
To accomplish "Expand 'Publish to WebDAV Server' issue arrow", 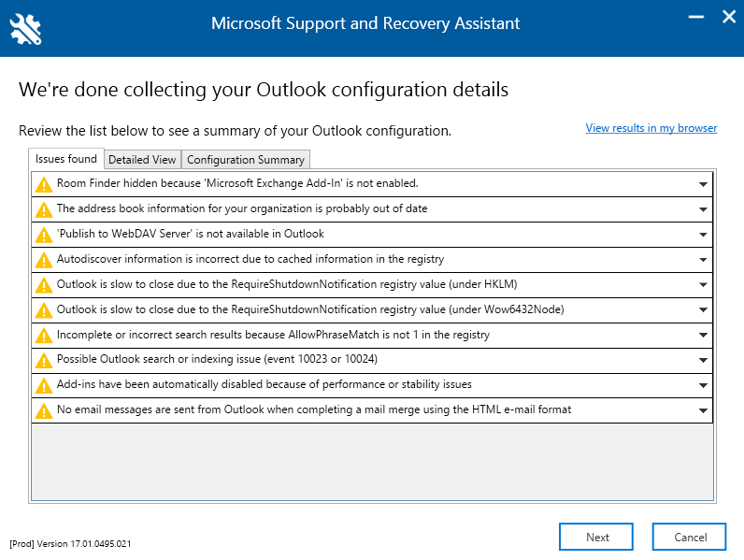I will coord(703,235).
